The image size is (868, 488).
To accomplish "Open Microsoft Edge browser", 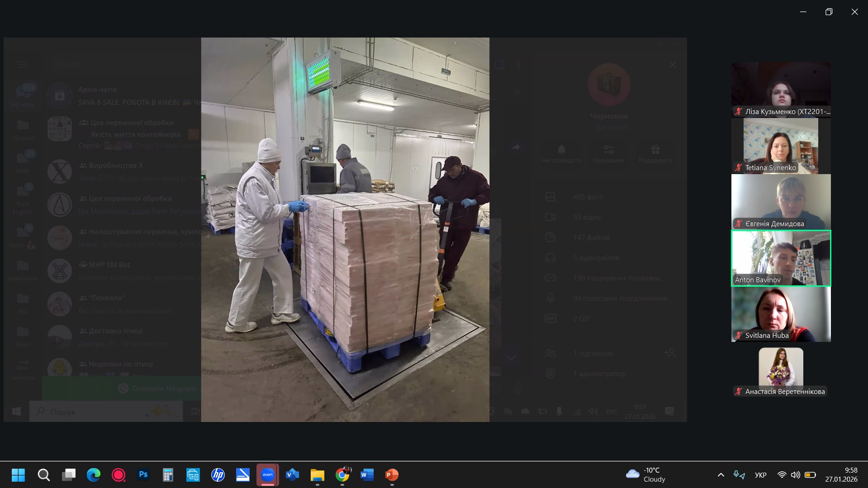I will [94, 475].
